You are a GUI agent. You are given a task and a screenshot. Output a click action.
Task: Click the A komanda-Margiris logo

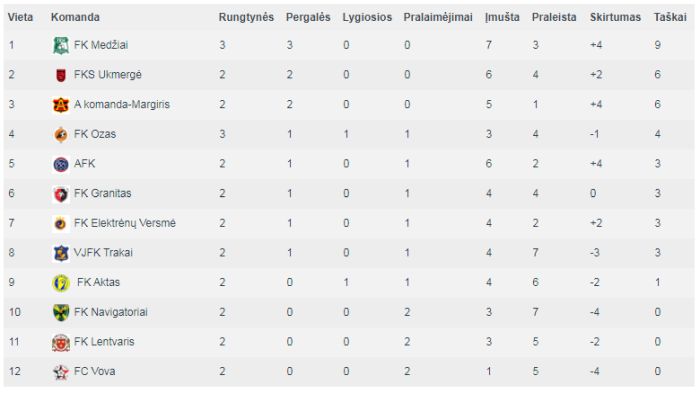61,105
